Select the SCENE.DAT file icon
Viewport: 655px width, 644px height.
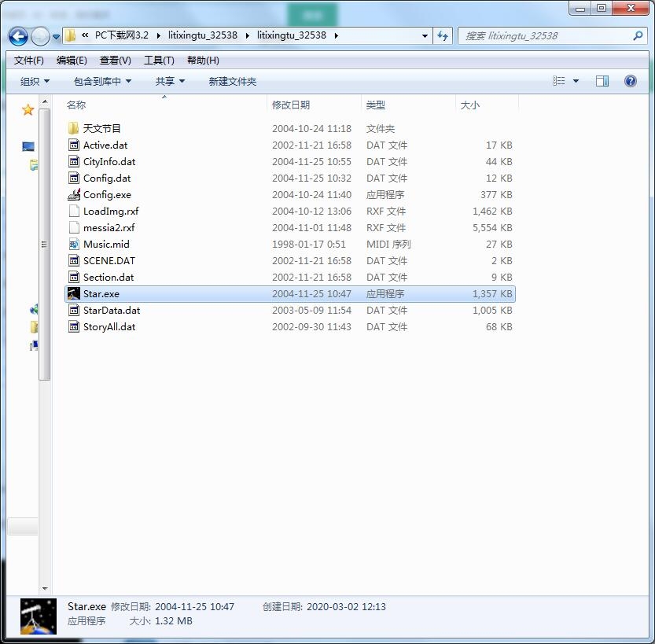[74, 260]
